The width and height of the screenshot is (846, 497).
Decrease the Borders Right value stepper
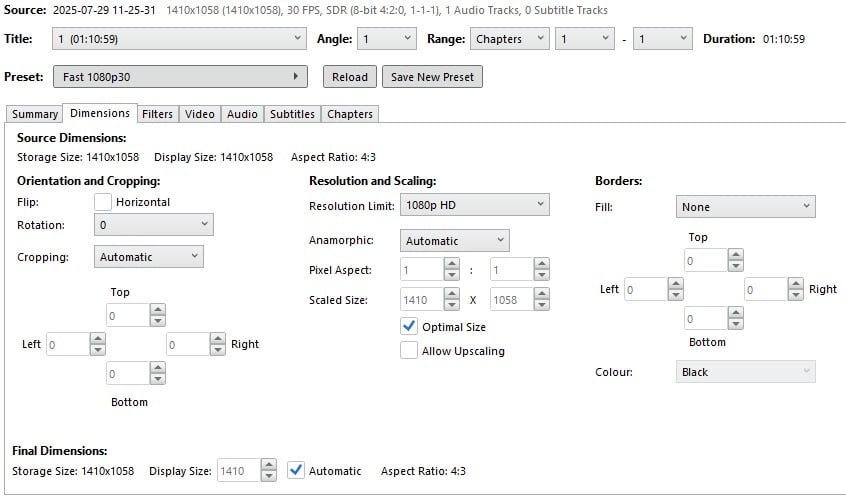click(795, 295)
